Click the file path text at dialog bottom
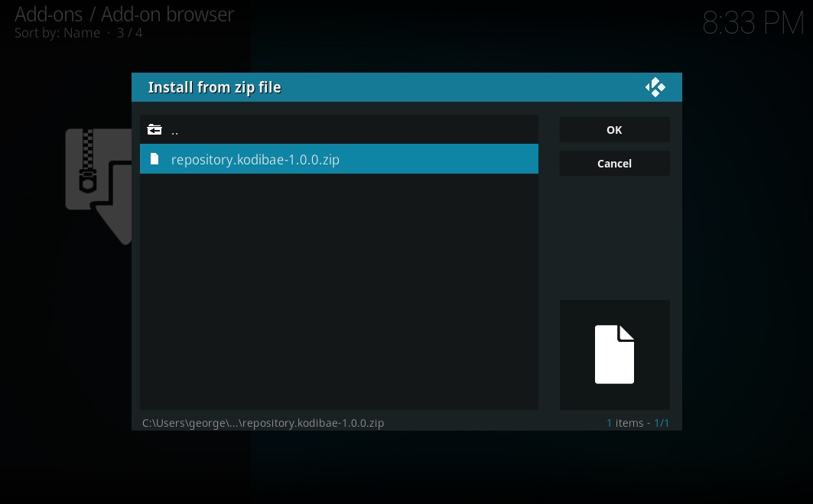 tap(263, 423)
